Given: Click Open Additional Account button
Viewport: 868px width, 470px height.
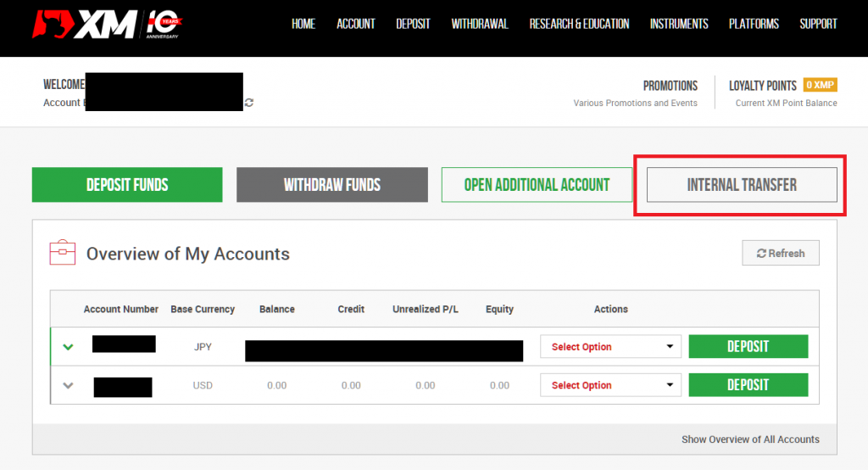Looking at the screenshot, I should point(537,185).
